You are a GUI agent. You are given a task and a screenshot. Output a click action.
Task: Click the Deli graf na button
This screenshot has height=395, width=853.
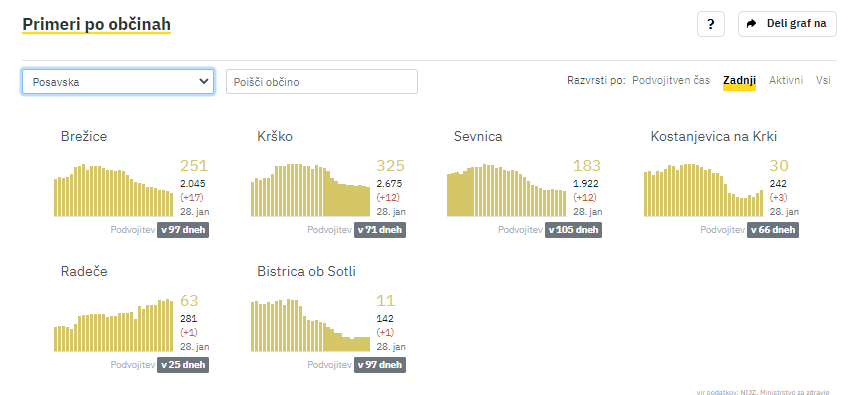pyautogui.click(x=787, y=24)
